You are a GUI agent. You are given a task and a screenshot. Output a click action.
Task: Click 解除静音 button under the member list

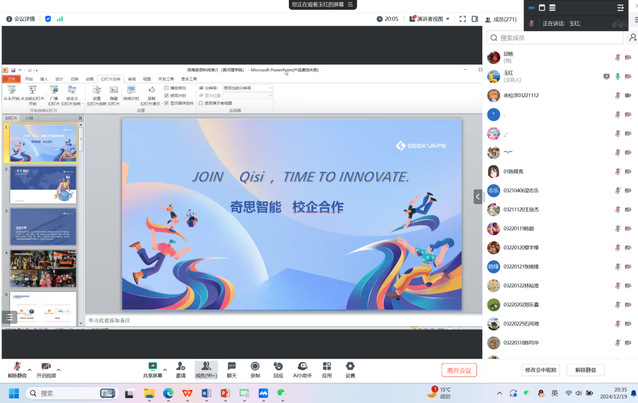586,370
